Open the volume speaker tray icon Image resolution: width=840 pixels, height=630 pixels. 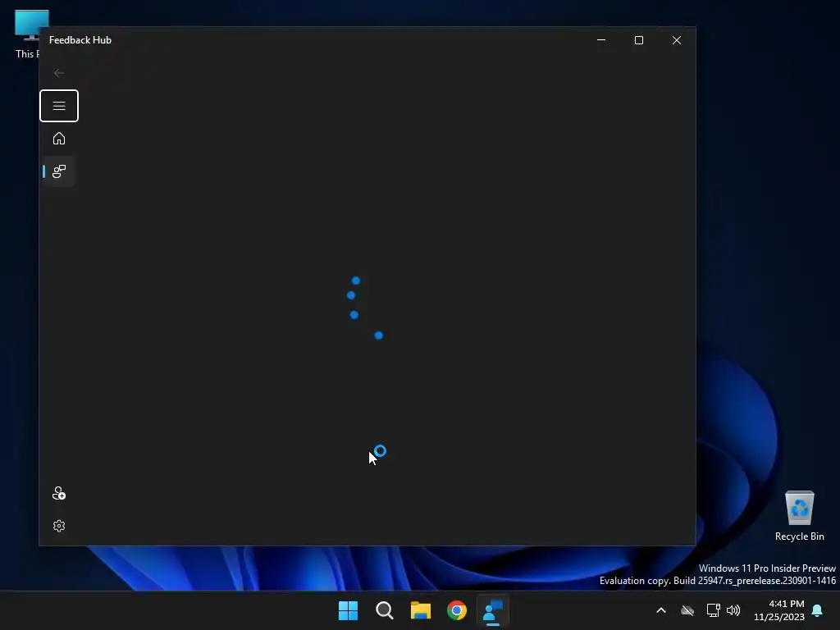tap(733, 610)
